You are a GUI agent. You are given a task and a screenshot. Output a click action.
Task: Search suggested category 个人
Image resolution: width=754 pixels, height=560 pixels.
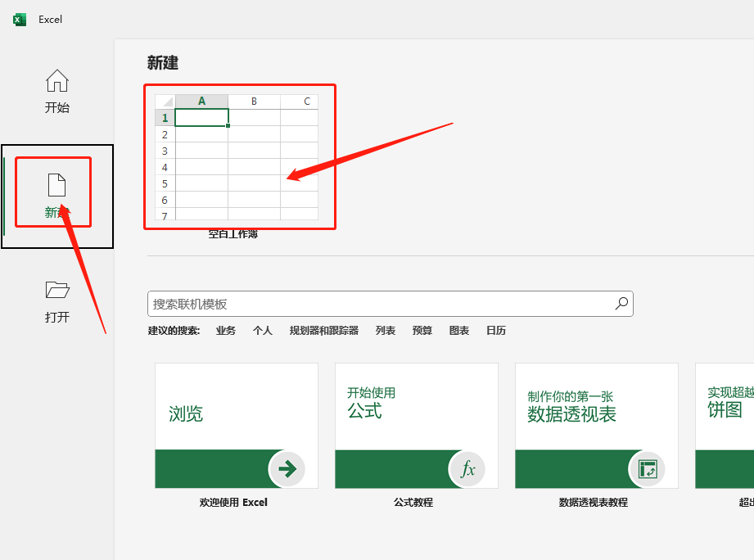click(263, 330)
